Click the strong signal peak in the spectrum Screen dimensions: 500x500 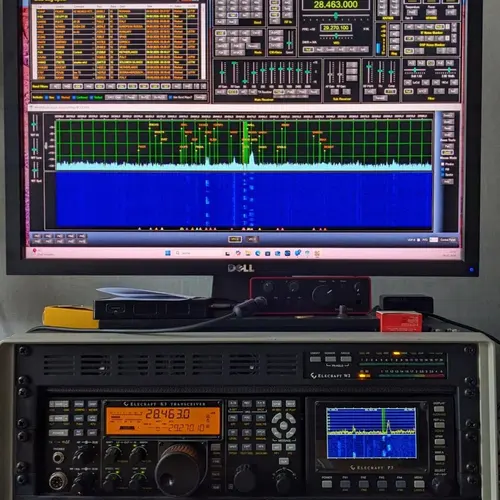point(252,157)
